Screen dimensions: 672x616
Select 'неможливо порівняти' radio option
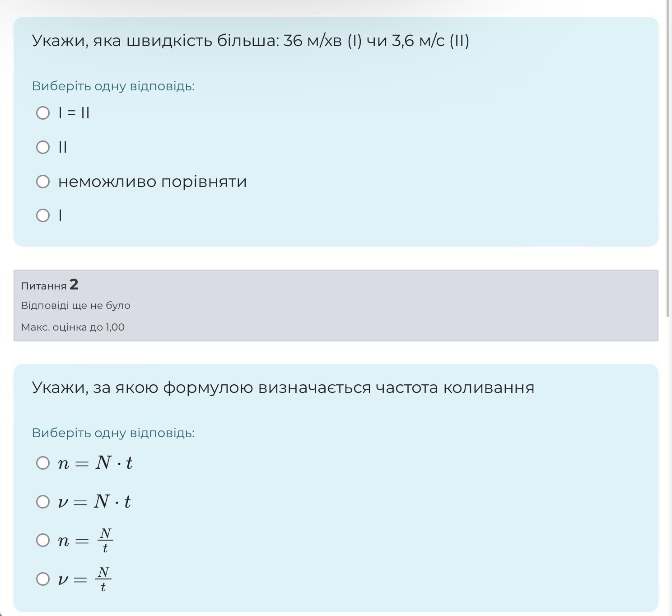click(43, 182)
